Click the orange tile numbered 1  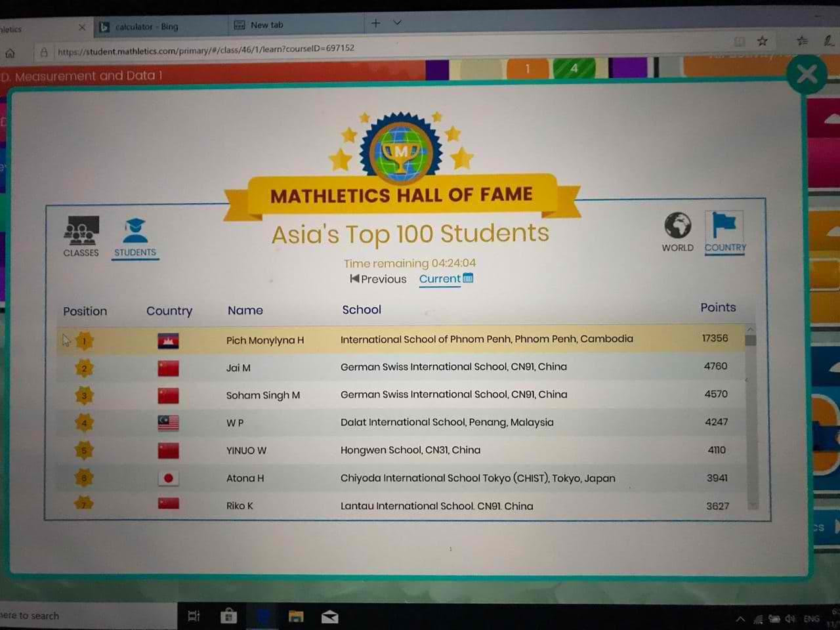coord(528,68)
